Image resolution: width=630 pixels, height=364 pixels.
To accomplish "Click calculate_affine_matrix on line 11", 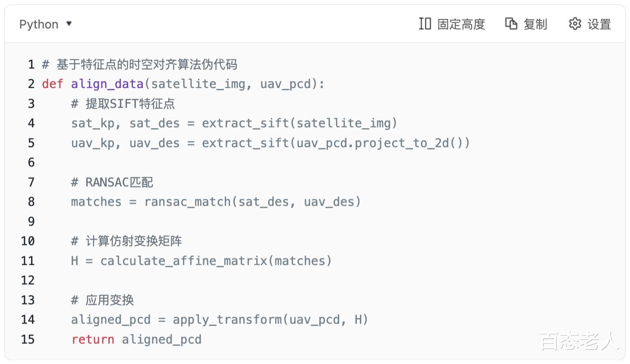I will pos(184,261).
